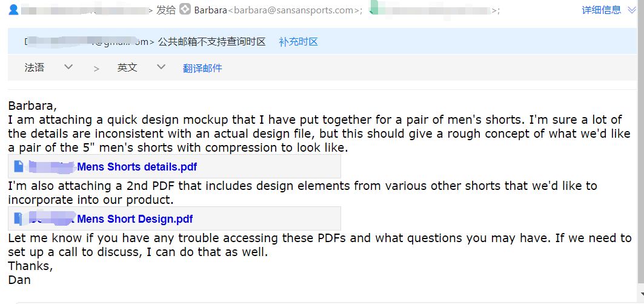The image size is (644, 304).
Task: Click the timezone notice text 公共邮箱不支持查询时区
Action: click(x=211, y=41)
